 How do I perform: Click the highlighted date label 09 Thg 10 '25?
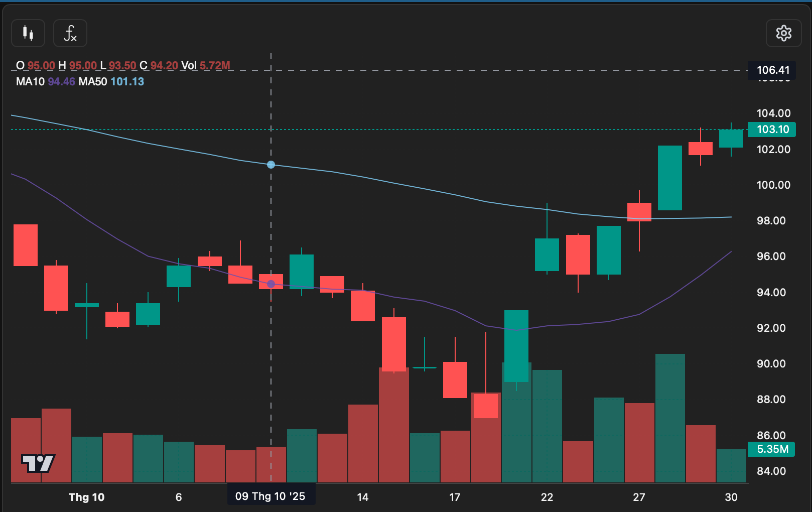(x=270, y=496)
